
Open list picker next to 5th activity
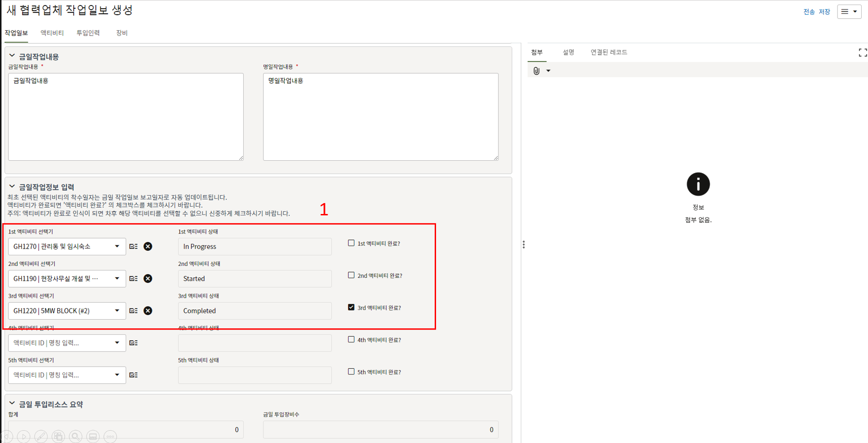(134, 375)
